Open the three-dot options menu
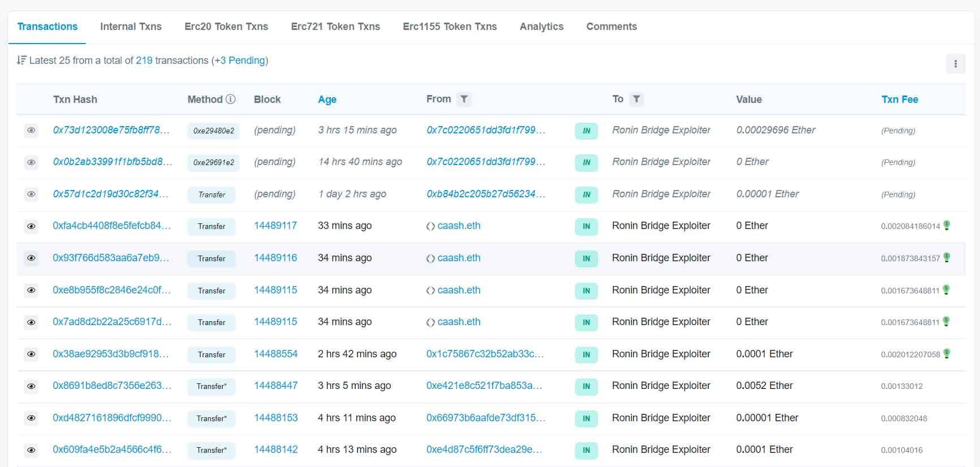980x467 pixels. pos(955,64)
